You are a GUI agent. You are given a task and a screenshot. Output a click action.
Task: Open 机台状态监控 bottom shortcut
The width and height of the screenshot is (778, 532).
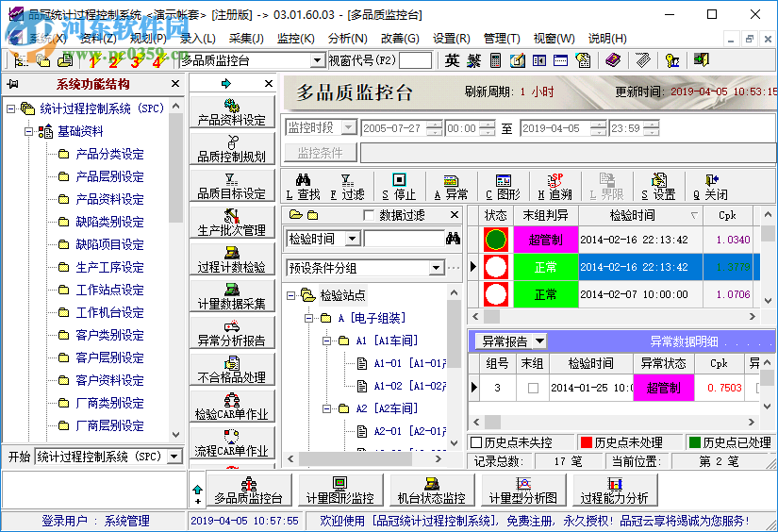pos(432,490)
